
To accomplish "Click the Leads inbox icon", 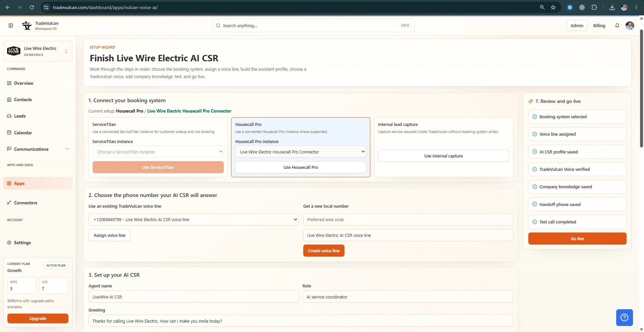I will (9, 116).
